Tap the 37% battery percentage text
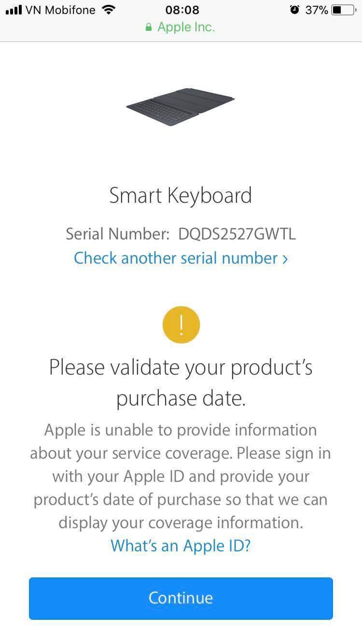 click(x=317, y=10)
